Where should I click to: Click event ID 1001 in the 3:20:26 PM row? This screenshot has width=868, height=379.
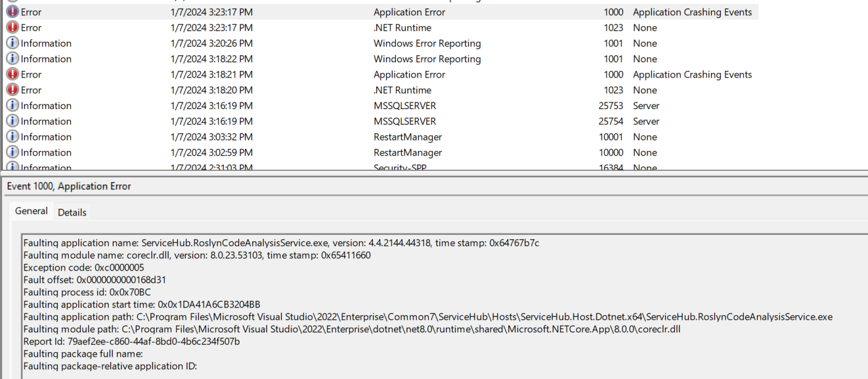tap(613, 43)
